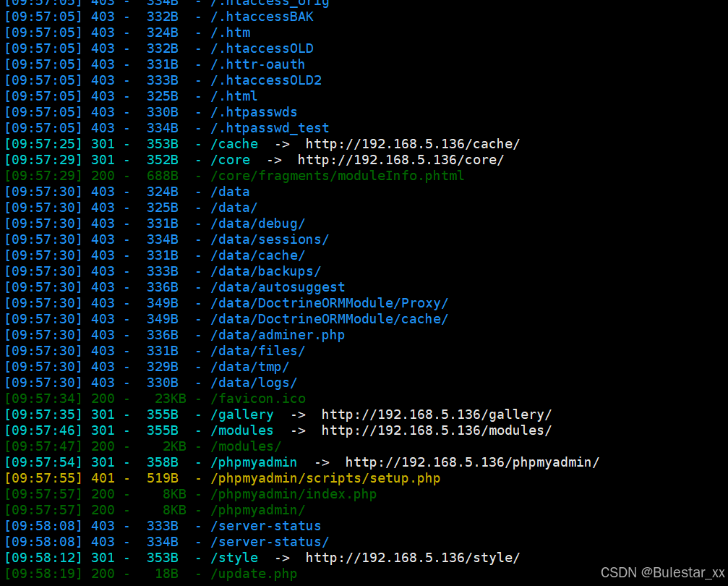Click the /.httr-oauth path
The width and height of the screenshot is (728, 586).
click(x=257, y=64)
